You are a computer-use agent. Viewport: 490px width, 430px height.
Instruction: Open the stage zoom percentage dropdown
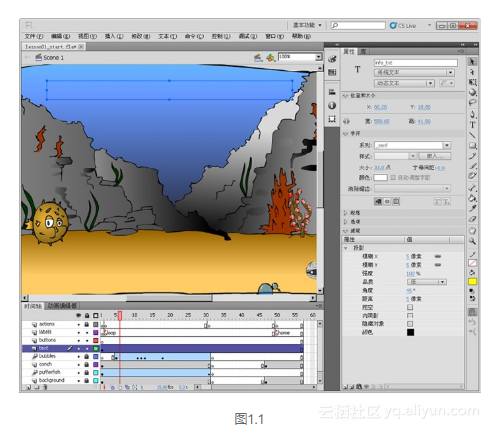[319, 57]
